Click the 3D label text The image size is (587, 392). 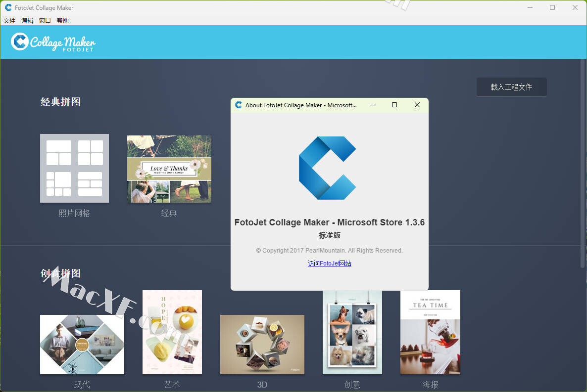[262, 385]
